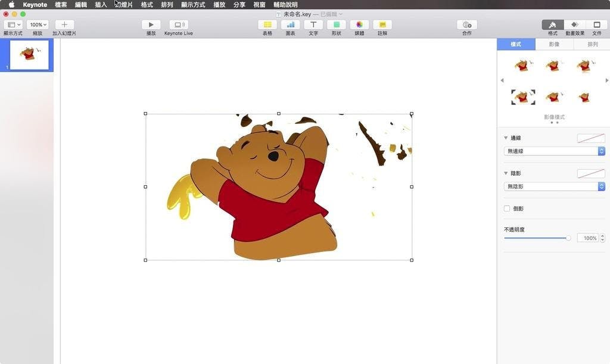Image resolution: width=610 pixels, height=364 pixels.
Task: Collapse the 邊線 section triangle
Action: (x=506, y=138)
